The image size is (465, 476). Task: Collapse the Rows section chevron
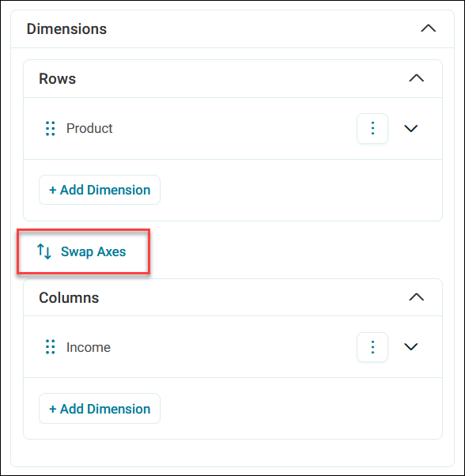[x=417, y=78]
